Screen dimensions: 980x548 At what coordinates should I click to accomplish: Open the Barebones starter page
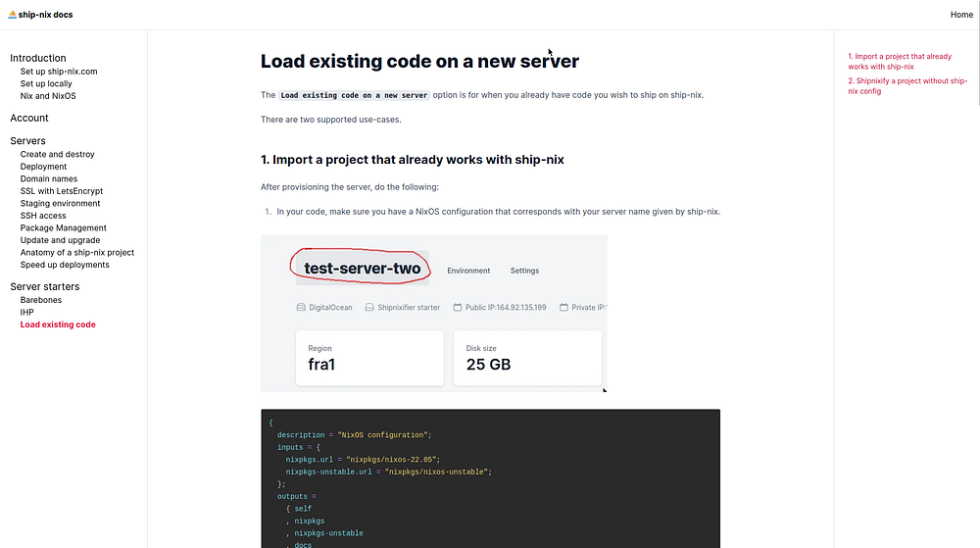pos(40,300)
